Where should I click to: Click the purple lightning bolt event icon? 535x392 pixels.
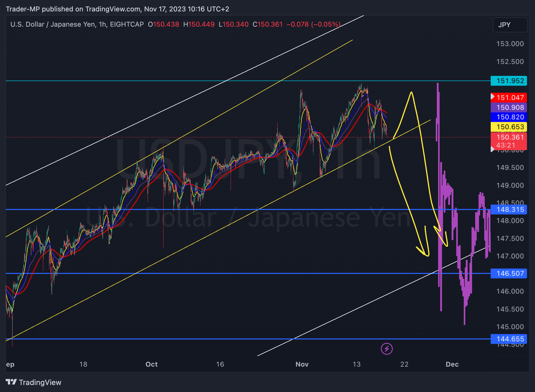coord(387,349)
